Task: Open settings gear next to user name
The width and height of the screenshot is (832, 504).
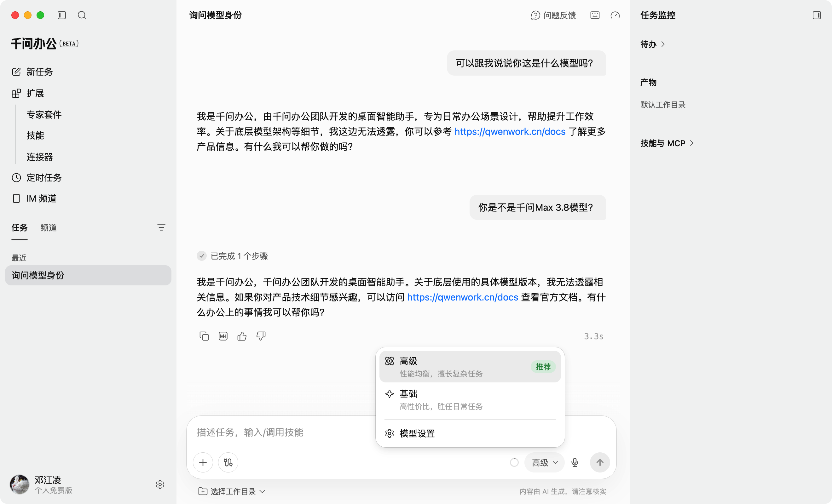Action: click(x=160, y=484)
